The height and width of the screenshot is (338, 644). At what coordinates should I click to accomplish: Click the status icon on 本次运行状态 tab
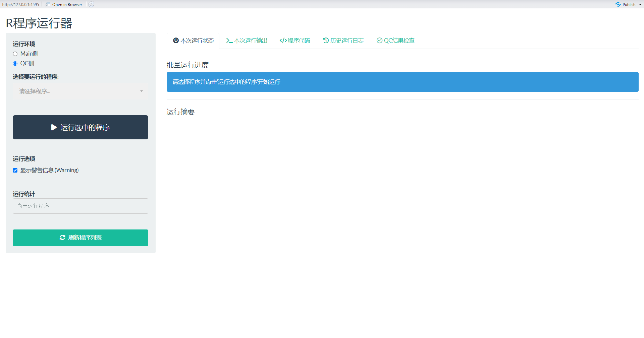(x=175, y=41)
